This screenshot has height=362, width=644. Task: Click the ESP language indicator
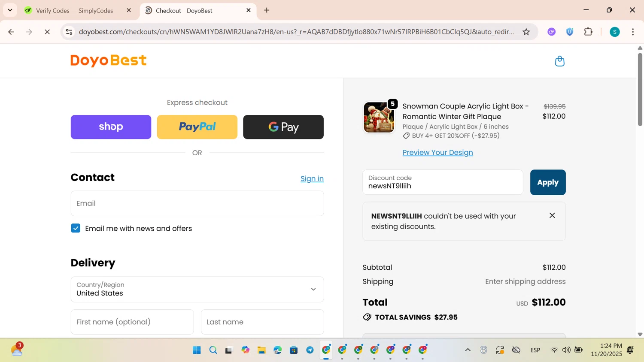[x=535, y=350]
